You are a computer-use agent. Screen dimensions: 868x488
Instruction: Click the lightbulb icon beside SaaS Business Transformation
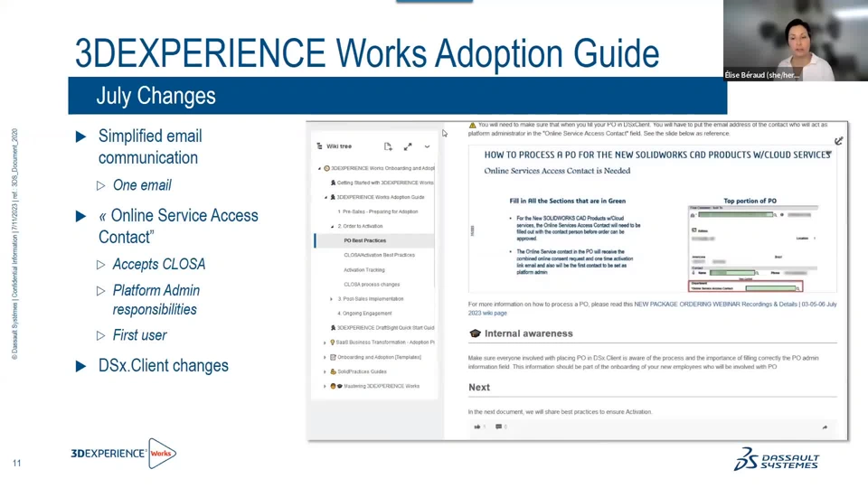(x=332, y=343)
